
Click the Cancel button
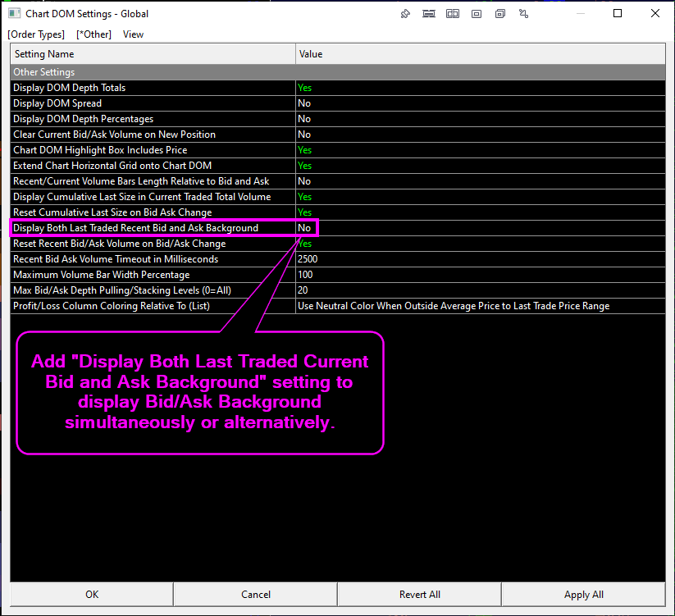pyautogui.click(x=256, y=595)
